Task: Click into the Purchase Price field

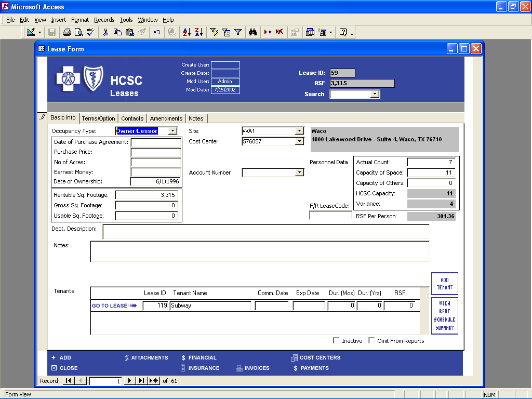Action: 156,152
